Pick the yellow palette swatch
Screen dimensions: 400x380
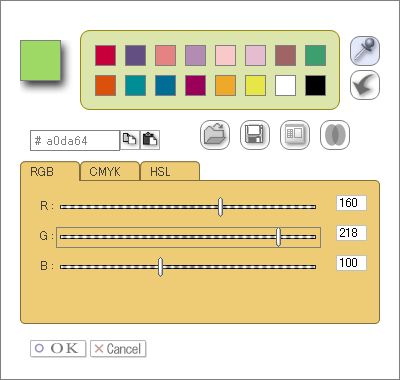pos(255,85)
